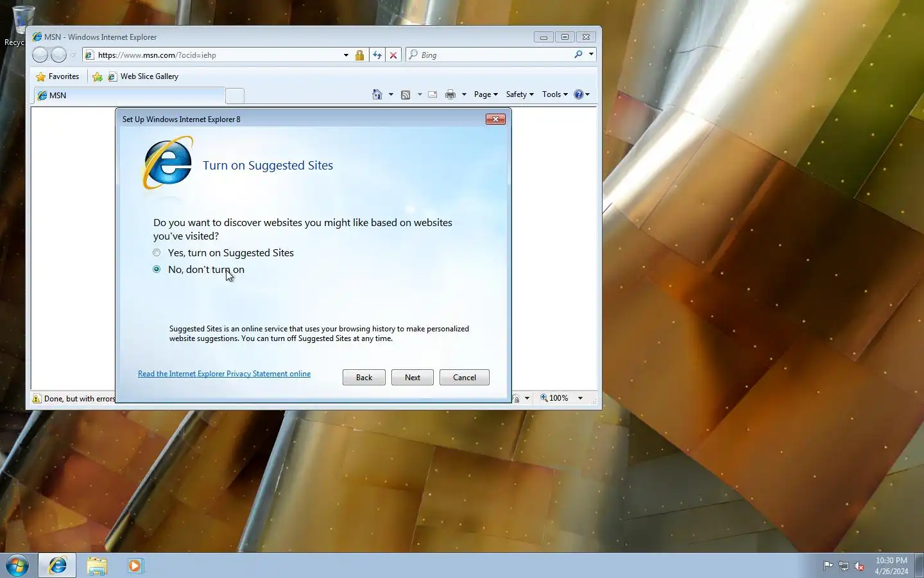This screenshot has height=578, width=924.
Task: Click the taskbar clock showing 10:30 PM
Action: click(x=891, y=566)
